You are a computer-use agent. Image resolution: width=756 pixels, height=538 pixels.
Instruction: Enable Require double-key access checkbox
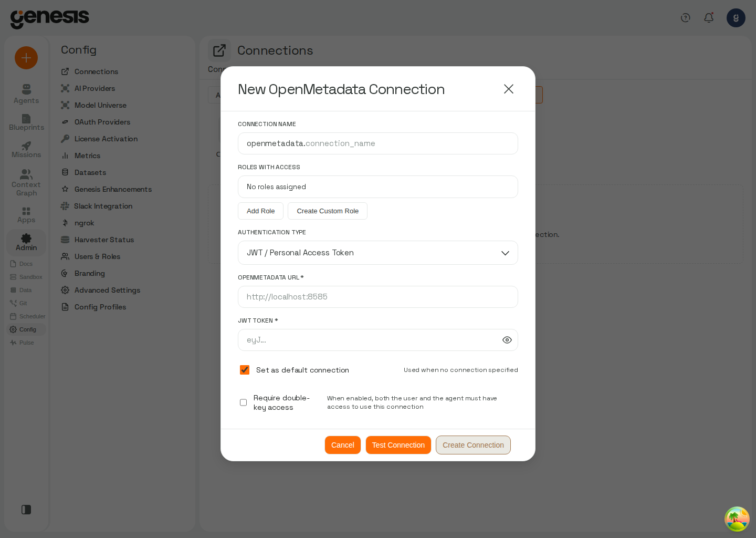[243, 402]
